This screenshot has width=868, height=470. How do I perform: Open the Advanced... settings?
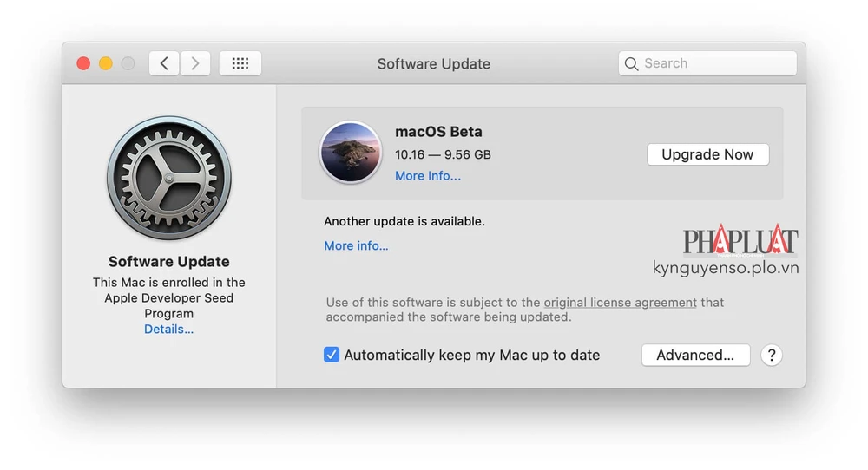[x=695, y=355]
